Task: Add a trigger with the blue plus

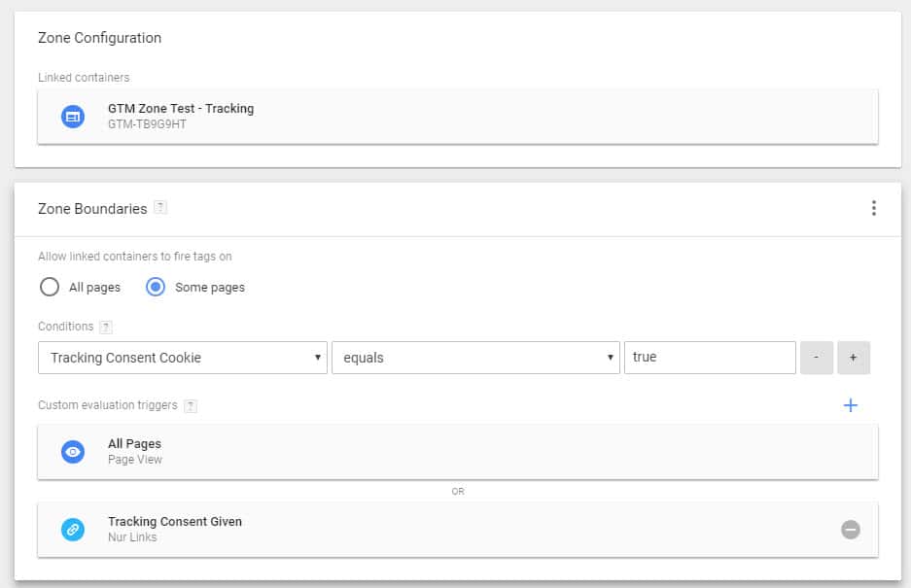Action: coord(850,405)
